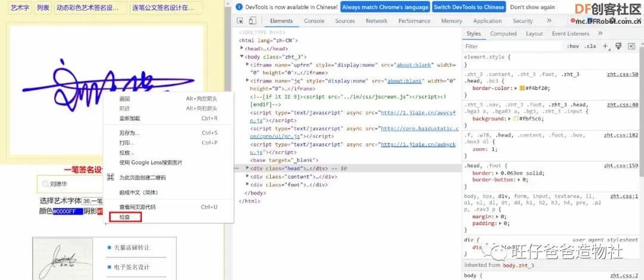Click ellipsis actions beside selected head div
This screenshot has width=644, height=280.
[x=236, y=169]
